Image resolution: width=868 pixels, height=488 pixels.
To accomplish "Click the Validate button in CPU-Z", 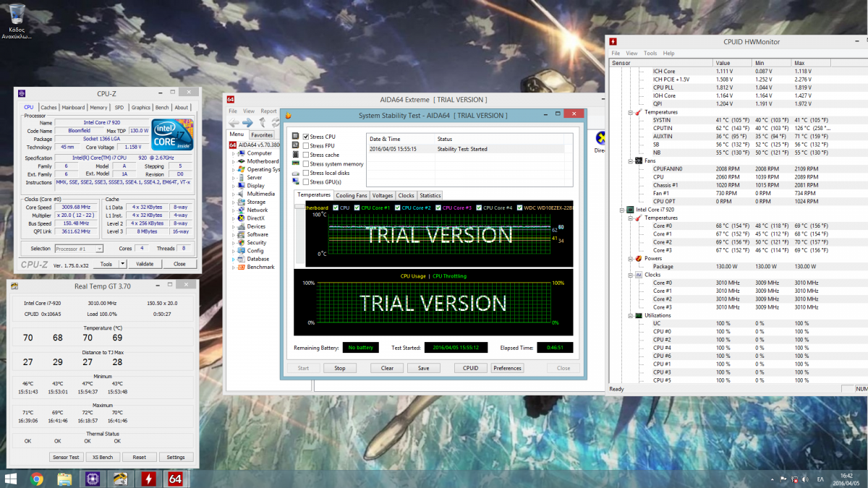I will pyautogui.click(x=145, y=264).
